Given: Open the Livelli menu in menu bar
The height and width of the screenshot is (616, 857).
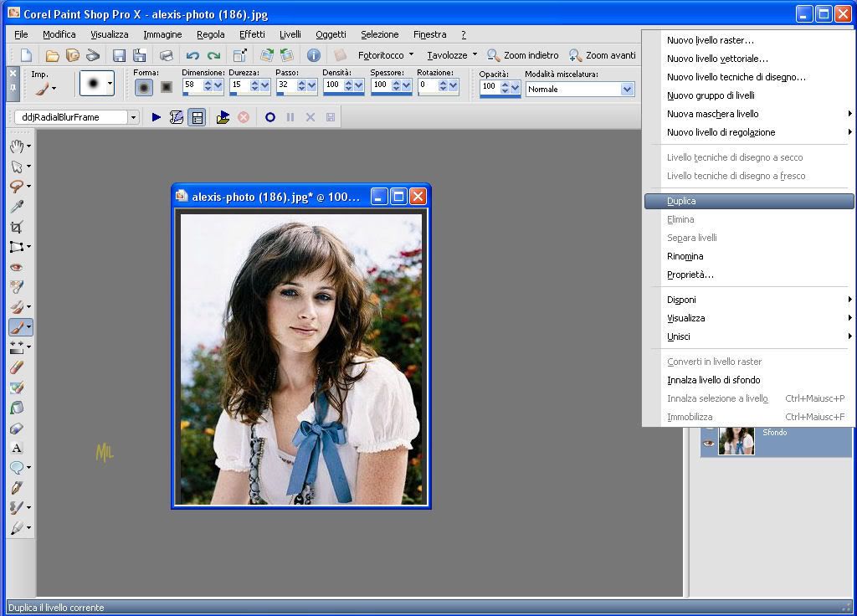Looking at the screenshot, I should [x=290, y=34].
